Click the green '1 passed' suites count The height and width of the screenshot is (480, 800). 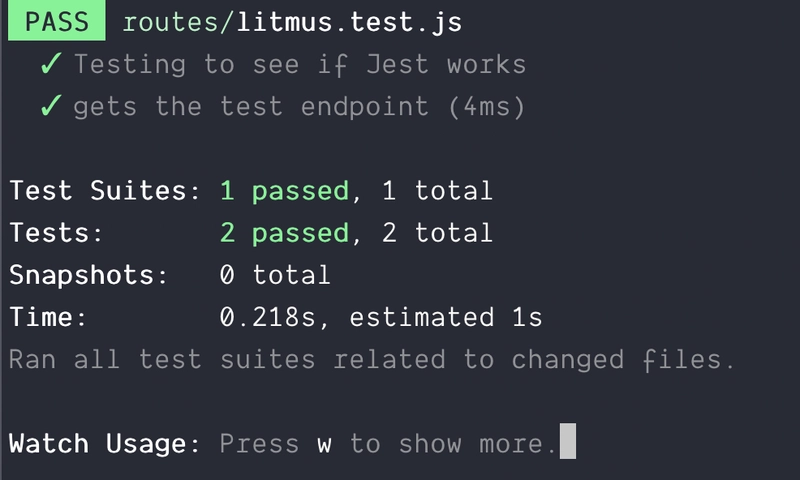click(284, 191)
